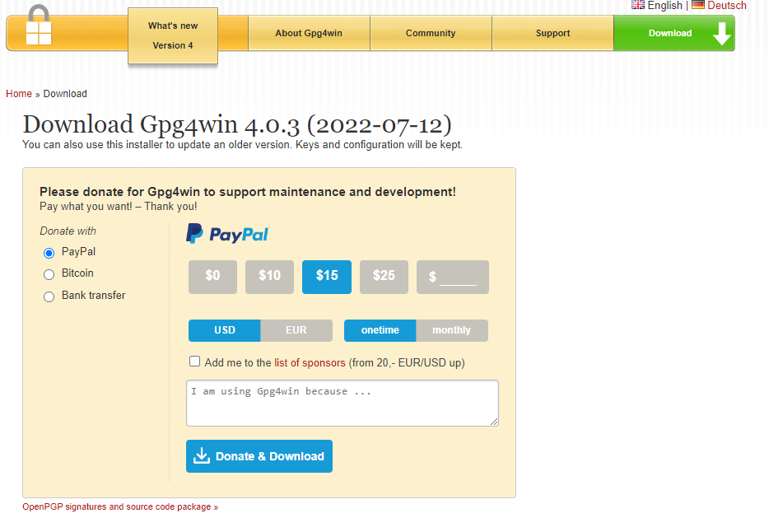Screen dimensions: 769x532
Task: Click the Home breadcrumb link
Action: coord(19,94)
